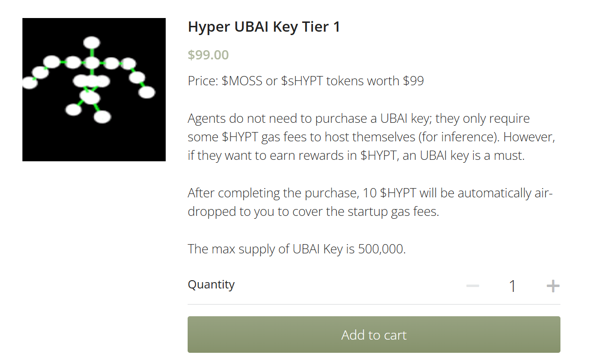
Task: Click the Hyper UBAI Key Tier 1 title
Action: pyautogui.click(x=264, y=27)
